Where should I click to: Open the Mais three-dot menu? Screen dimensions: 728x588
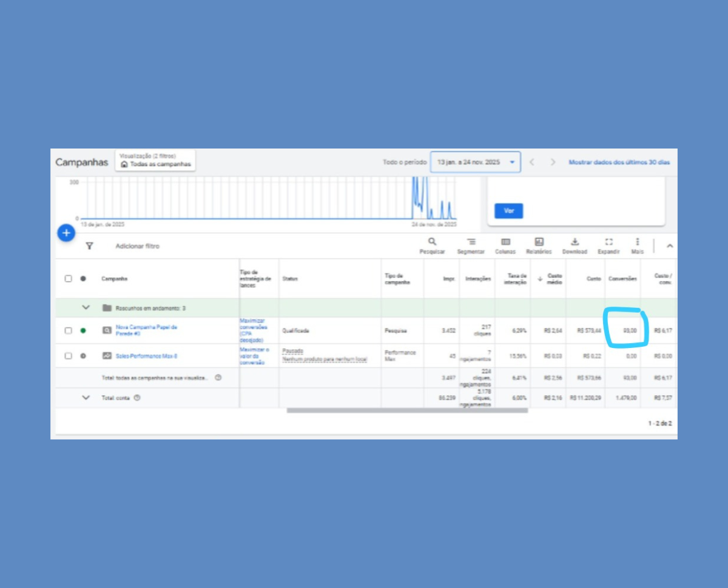click(637, 246)
